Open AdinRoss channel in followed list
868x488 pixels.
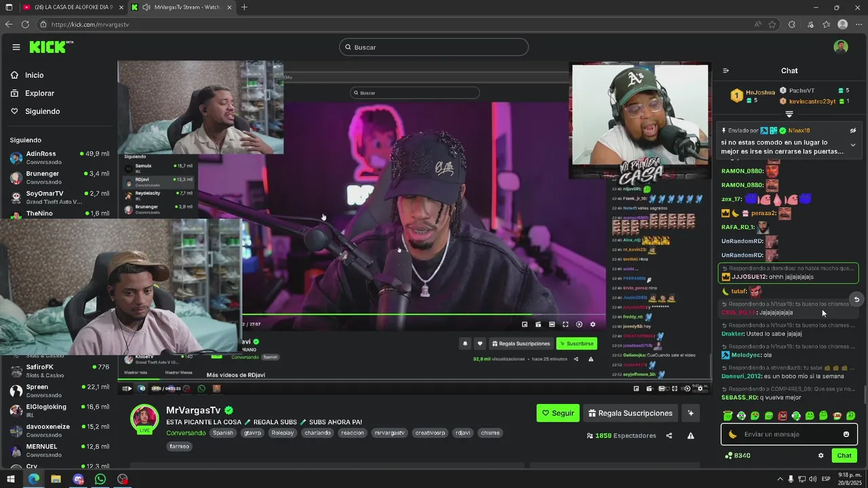pyautogui.click(x=60, y=157)
